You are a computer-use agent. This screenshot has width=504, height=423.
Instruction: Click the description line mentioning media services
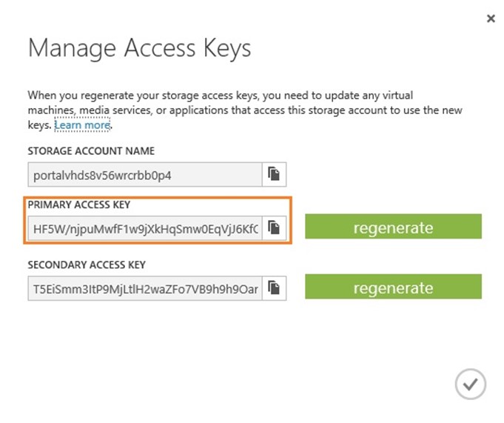tap(245, 110)
